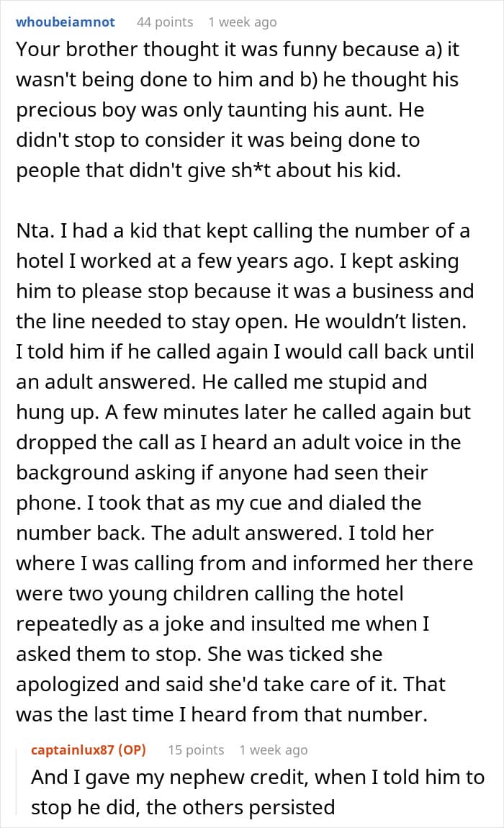The width and height of the screenshot is (504, 828).
Task: Click the top comment's 1 week ago timestamp
Action: click(243, 22)
